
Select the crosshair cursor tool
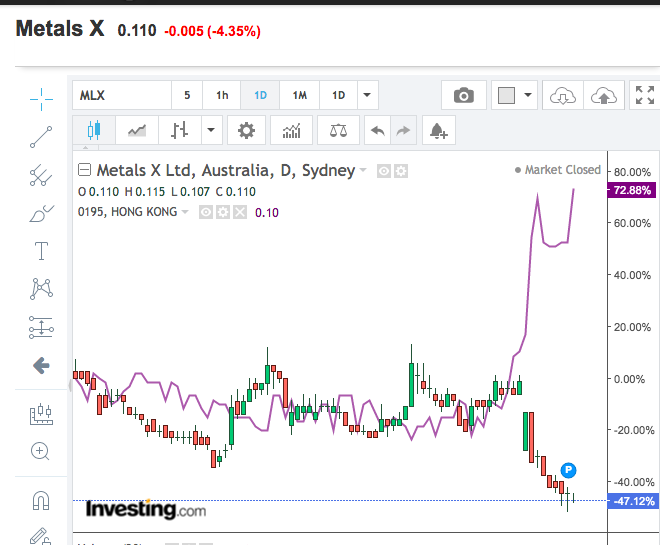tap(41, 99)
